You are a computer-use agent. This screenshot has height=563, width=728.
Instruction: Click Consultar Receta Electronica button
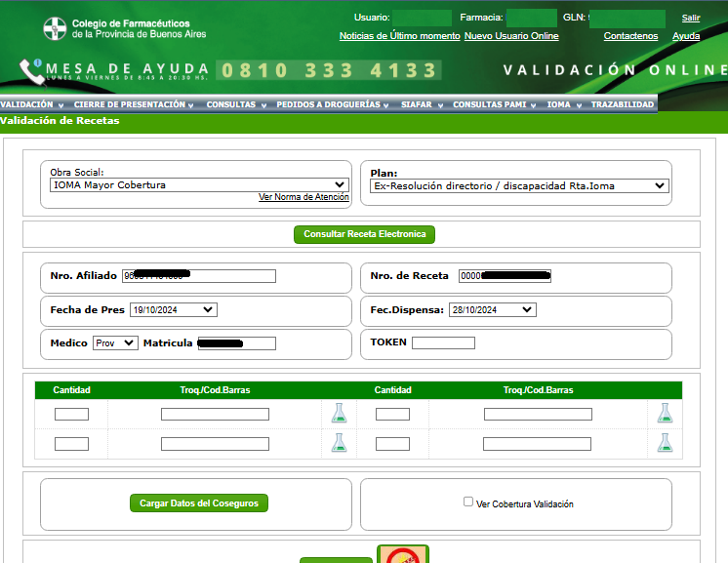coord(364,234)
